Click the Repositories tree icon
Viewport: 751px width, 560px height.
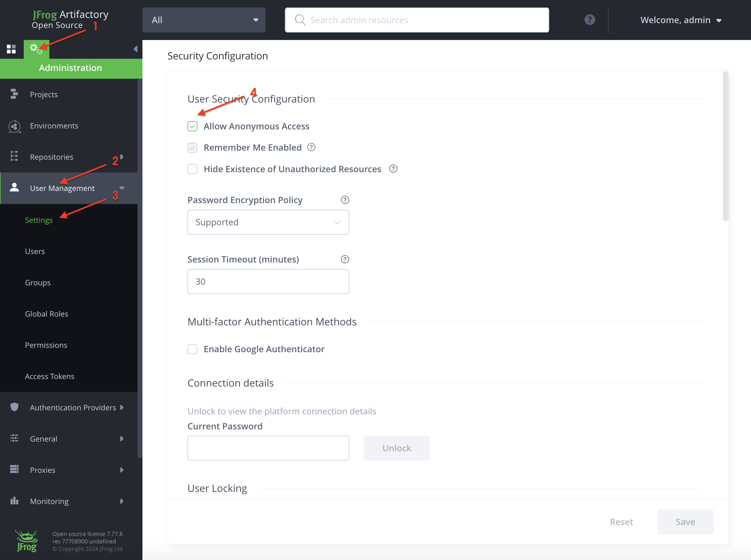(x=14, y=156)
